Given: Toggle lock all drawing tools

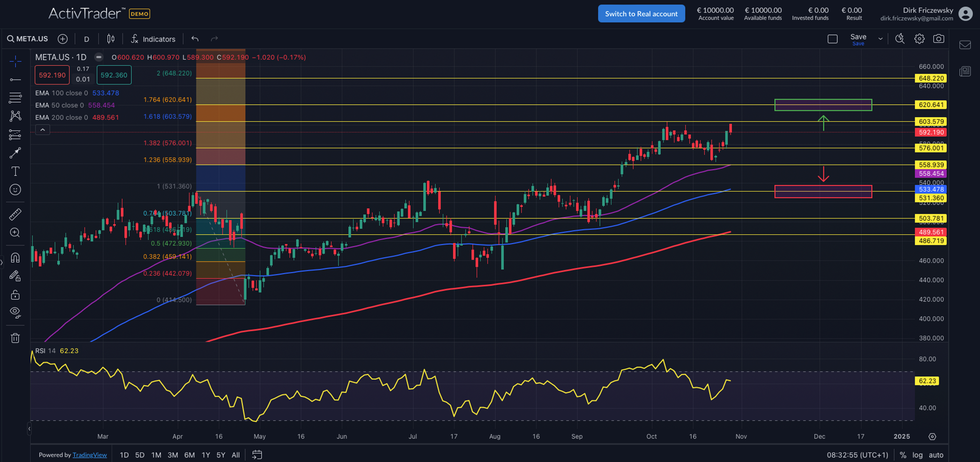Looking at the screenshot, I should pos(15,295).
